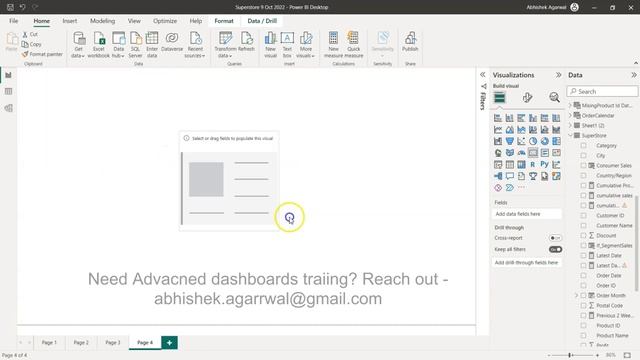Publish the report
The height and width of the screenshot is (360, 640).
[410, 42]
